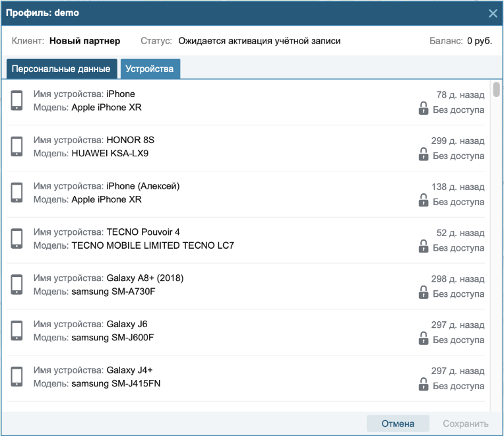
Task: Click the phone icon for iPhone (Алексей)
Action: pos(16,193)
